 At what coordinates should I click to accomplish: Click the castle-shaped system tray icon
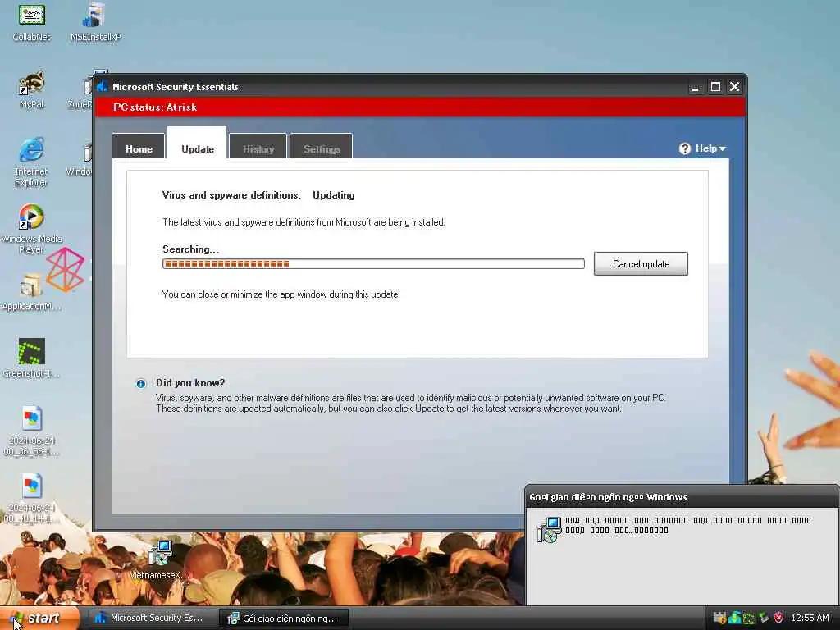click(x=719, y=618)
